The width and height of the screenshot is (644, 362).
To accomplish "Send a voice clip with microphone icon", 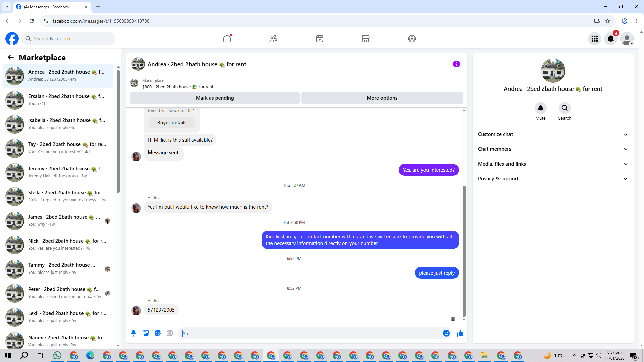I will pos(133,333).
